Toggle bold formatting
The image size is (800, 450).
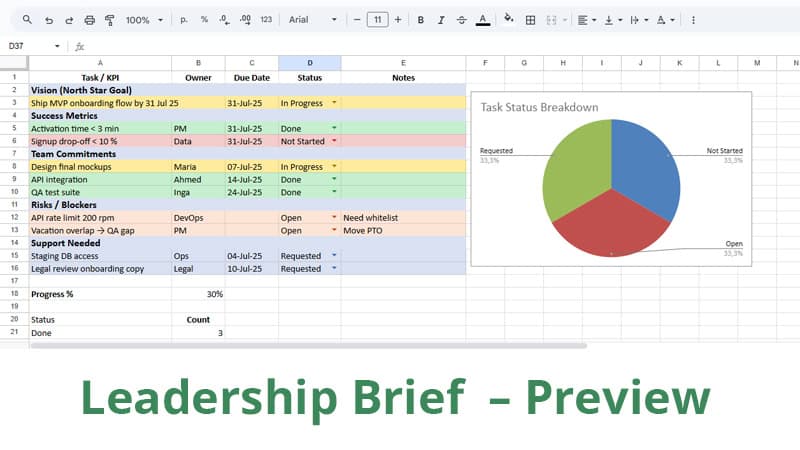(x=420, y=20)
